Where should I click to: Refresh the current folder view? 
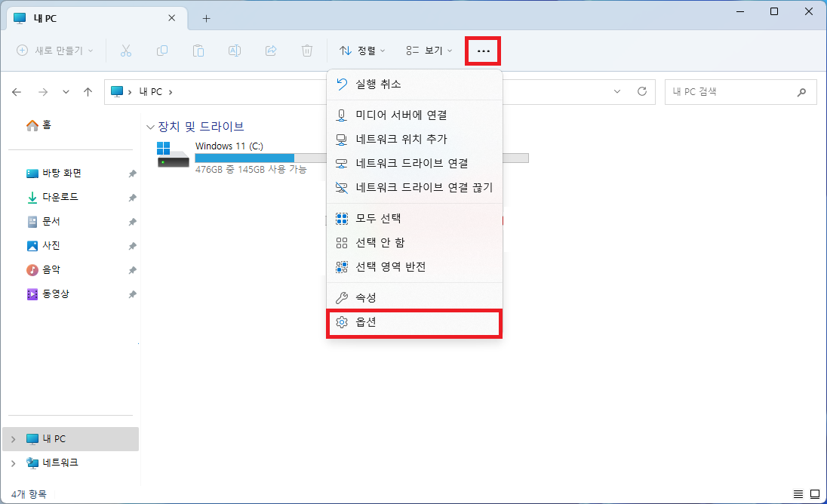(641, 91)
